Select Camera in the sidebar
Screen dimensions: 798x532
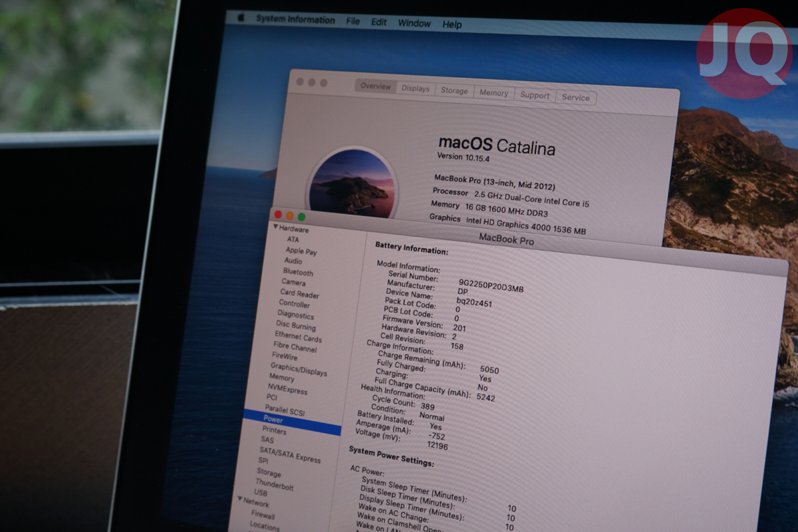(294, 283)
